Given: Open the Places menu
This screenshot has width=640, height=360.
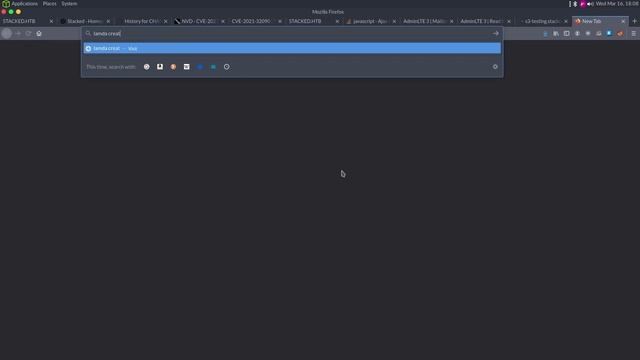Looking at the screenshot, I should 50,4.
